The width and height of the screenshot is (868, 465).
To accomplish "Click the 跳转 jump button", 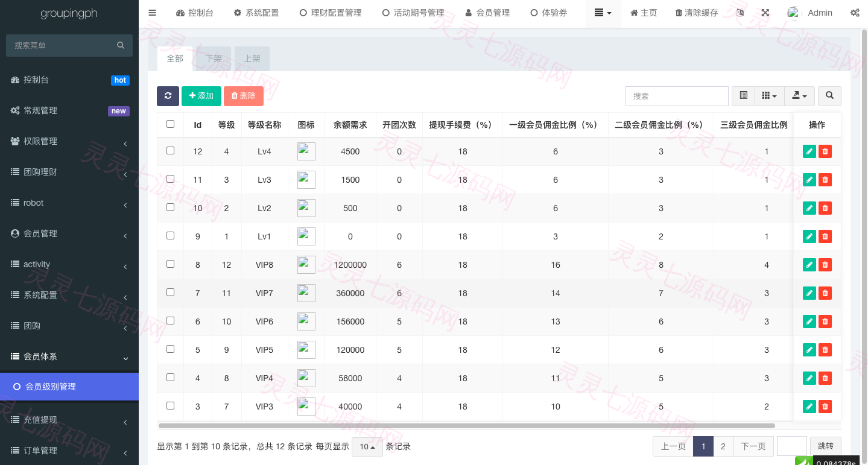I will point(826,446).
